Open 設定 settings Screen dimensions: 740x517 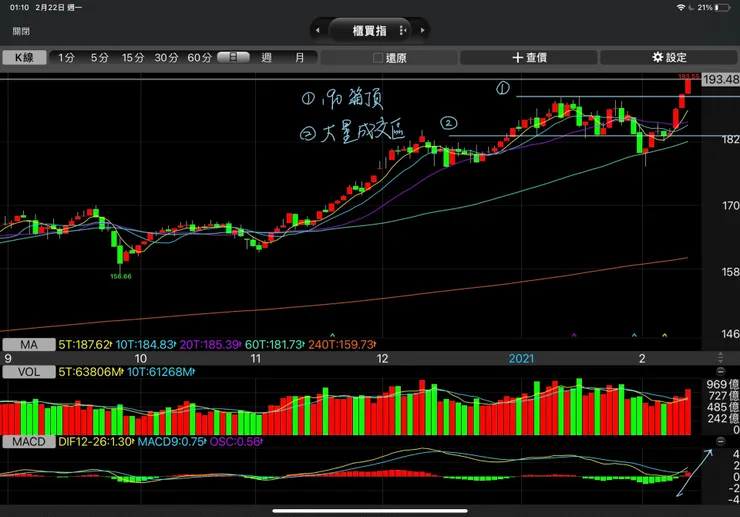[668, 58]
